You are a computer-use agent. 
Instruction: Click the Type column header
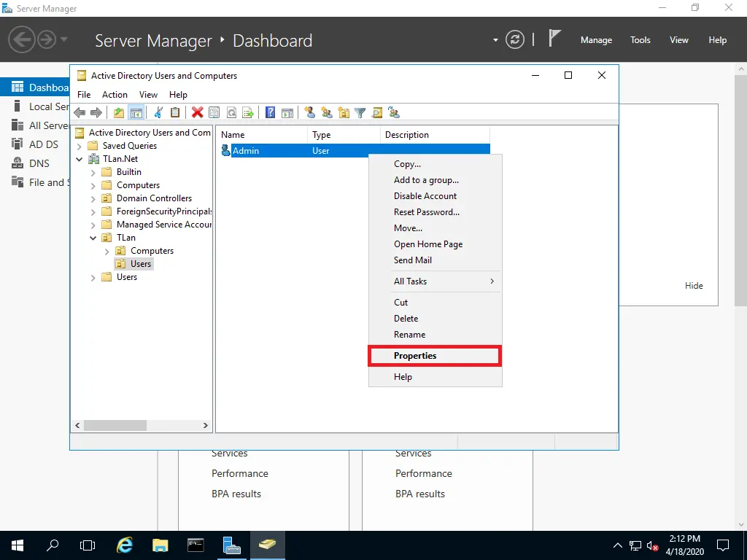point(344,135)
